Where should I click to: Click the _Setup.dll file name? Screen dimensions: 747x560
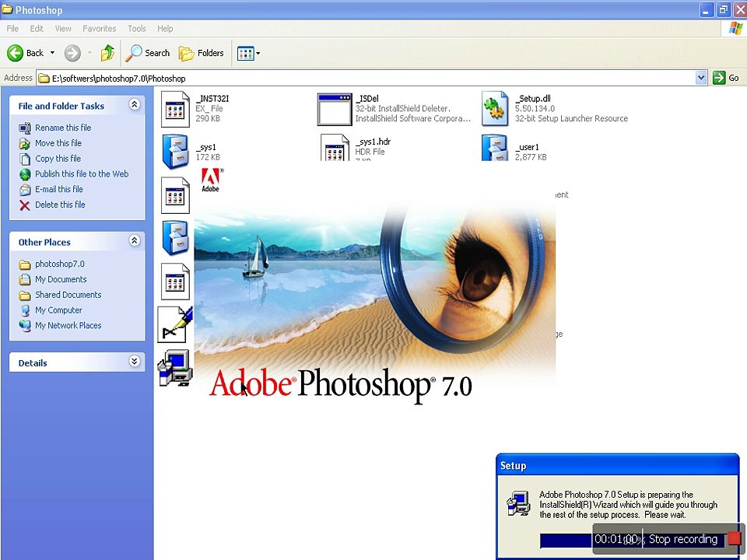(x=532, y=99)
